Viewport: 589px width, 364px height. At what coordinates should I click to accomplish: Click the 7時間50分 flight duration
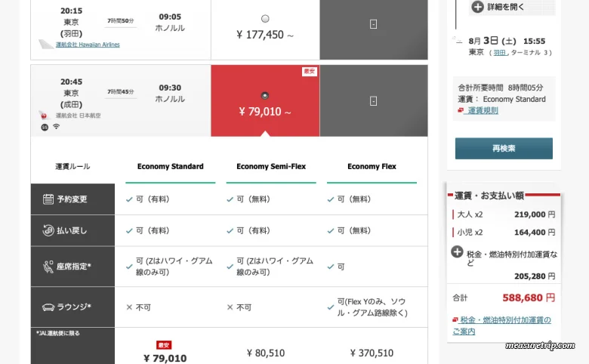click(x=121, y=21)
